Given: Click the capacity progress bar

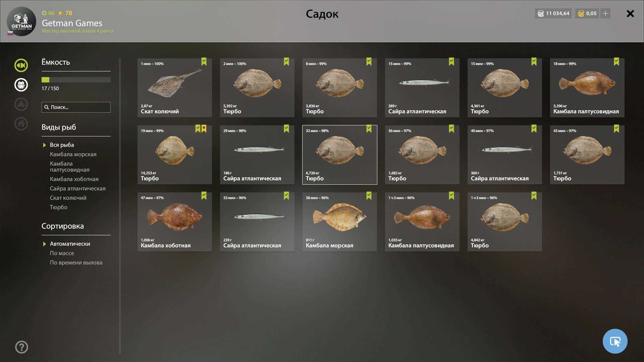Looking at the screenshot, I should [x=76, y=80].
